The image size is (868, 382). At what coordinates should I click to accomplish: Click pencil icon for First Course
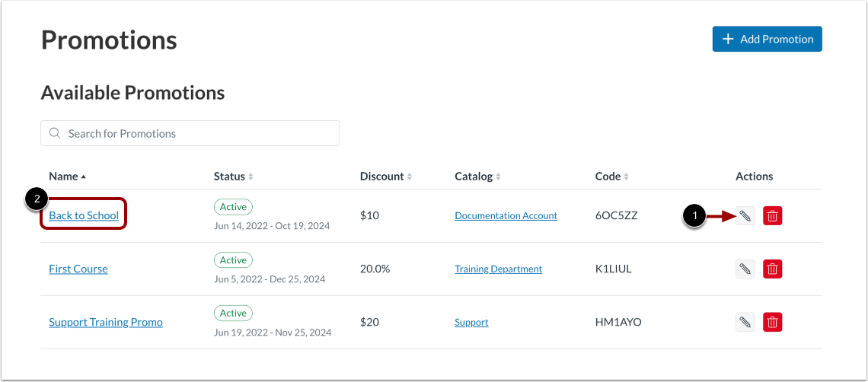coord(745,269)
